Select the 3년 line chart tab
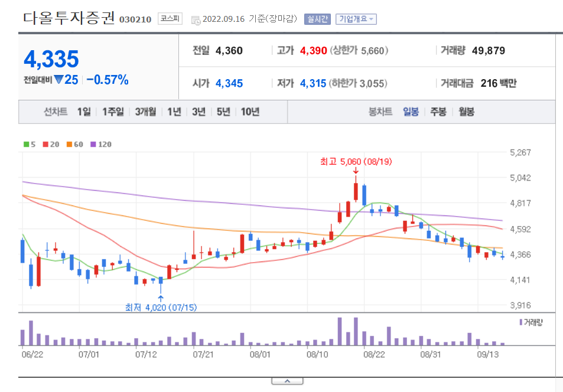 198,112
